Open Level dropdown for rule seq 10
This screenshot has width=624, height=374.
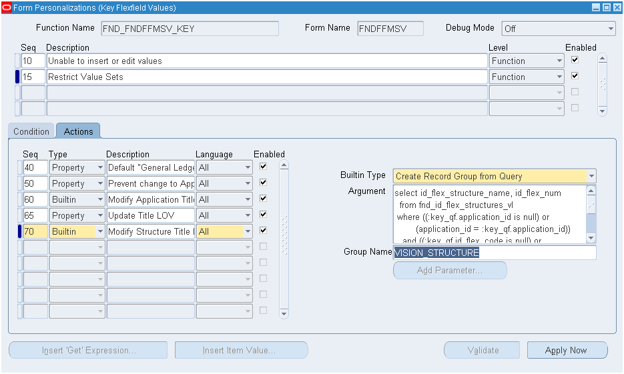[559, 61]
